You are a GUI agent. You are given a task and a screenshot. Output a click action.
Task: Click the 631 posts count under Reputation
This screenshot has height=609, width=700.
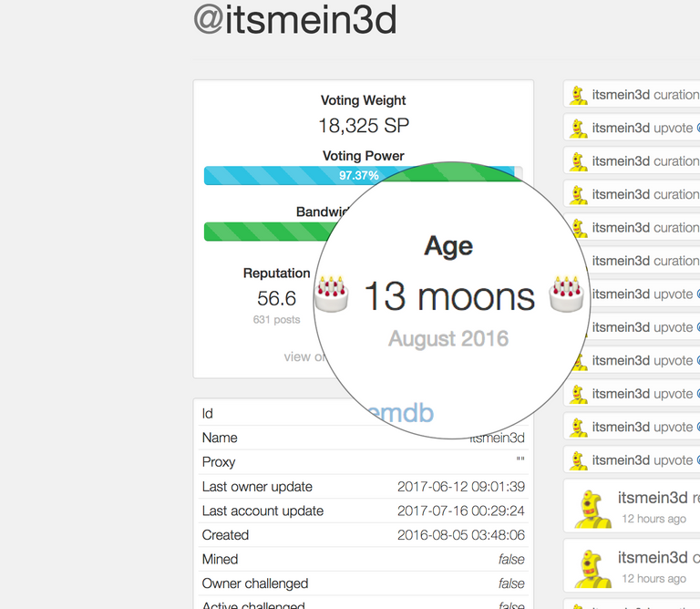[276, 320]
